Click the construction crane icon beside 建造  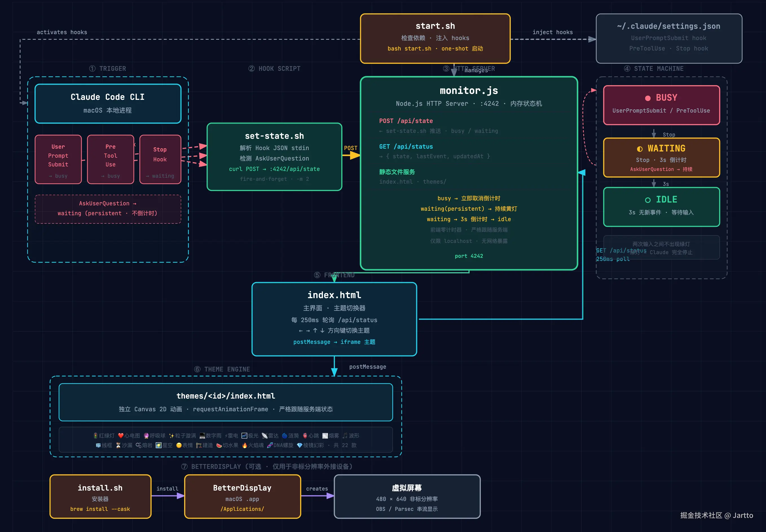[x=199, y=445]
